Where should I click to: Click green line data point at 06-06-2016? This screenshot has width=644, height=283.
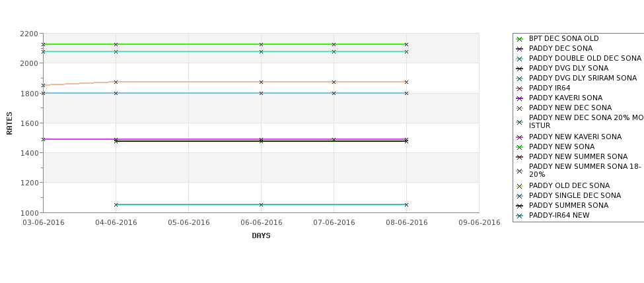(261, 44)
